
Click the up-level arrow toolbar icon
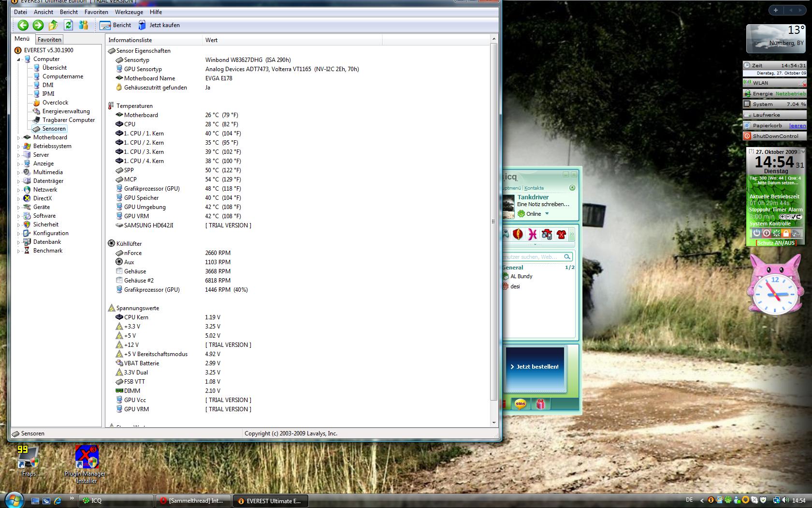[53, 25]
